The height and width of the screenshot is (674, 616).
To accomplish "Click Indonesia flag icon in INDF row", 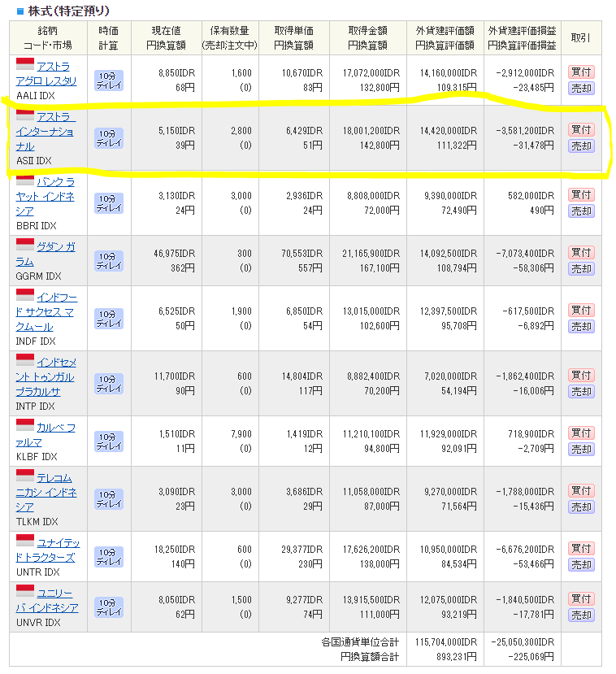I will (25, 295).
